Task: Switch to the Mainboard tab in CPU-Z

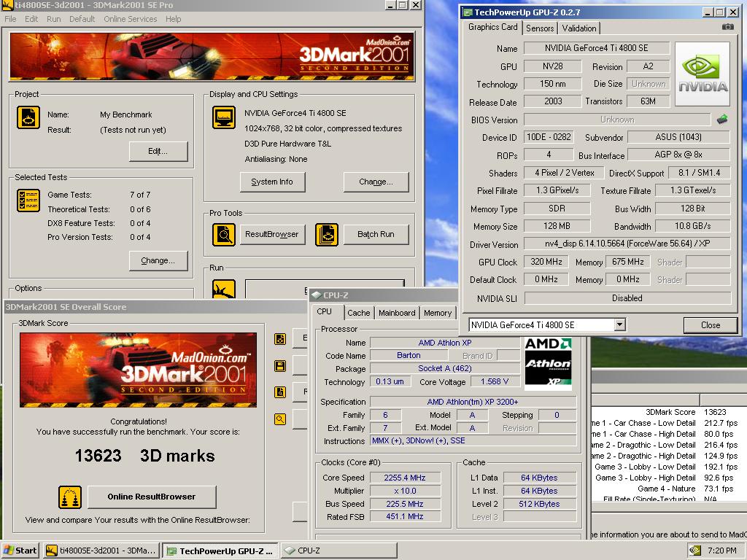Action: pyautogui.click(x=397, y=313)
